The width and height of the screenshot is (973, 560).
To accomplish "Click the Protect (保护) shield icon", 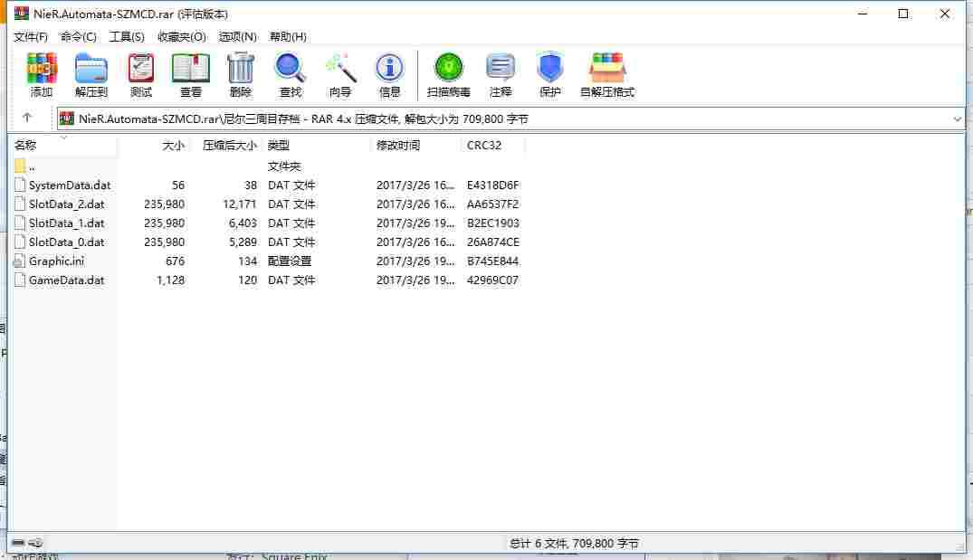I will [x=549, y=74].
